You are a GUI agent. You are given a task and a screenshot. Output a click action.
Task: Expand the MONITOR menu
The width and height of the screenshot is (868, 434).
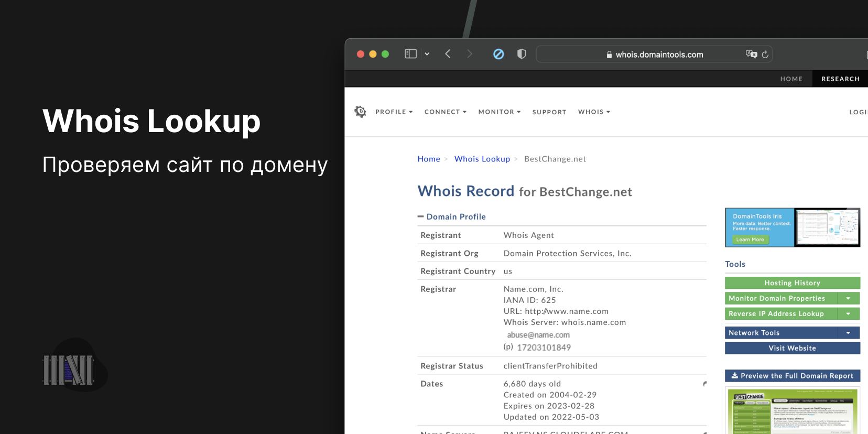pos(500,112)
